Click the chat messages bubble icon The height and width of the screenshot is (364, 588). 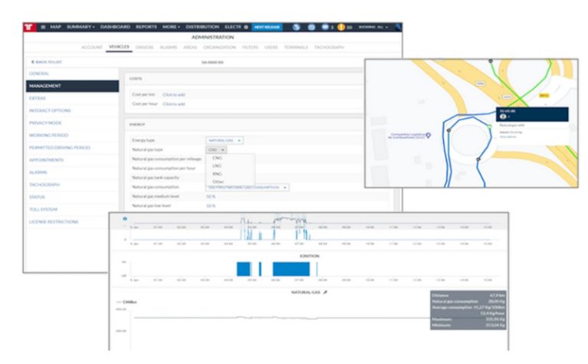326,27
